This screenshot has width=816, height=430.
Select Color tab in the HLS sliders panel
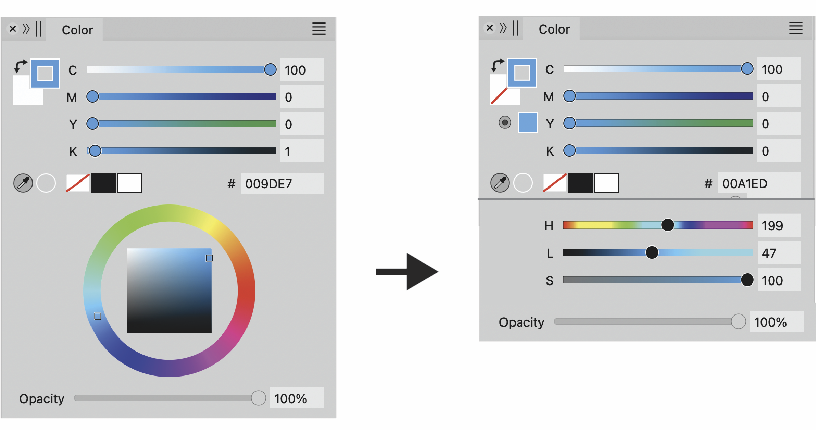554,30
